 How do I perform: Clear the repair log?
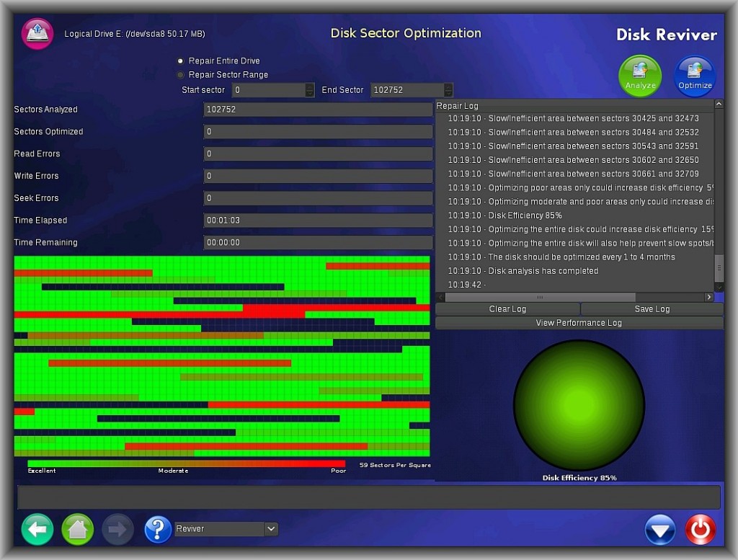[507, 309]
